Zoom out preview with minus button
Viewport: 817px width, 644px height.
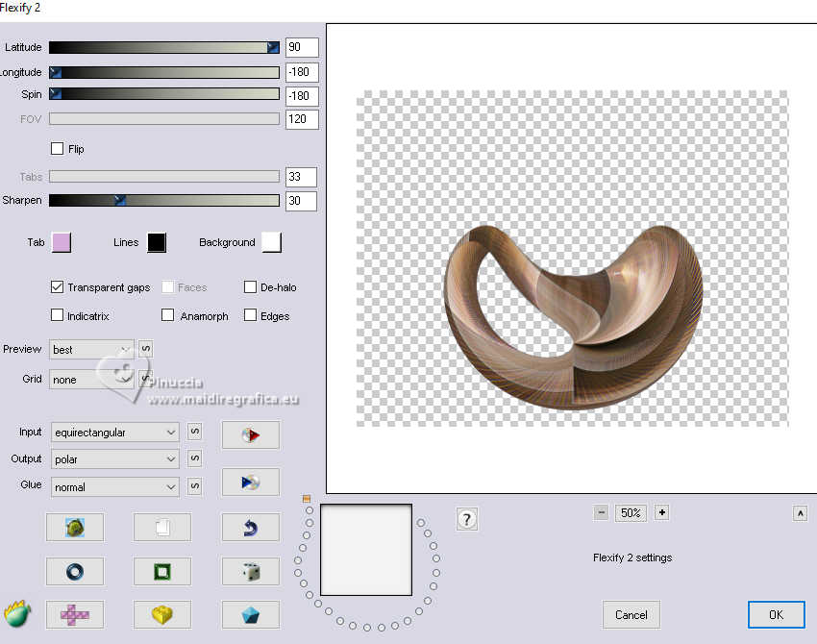tap(601, 512)
